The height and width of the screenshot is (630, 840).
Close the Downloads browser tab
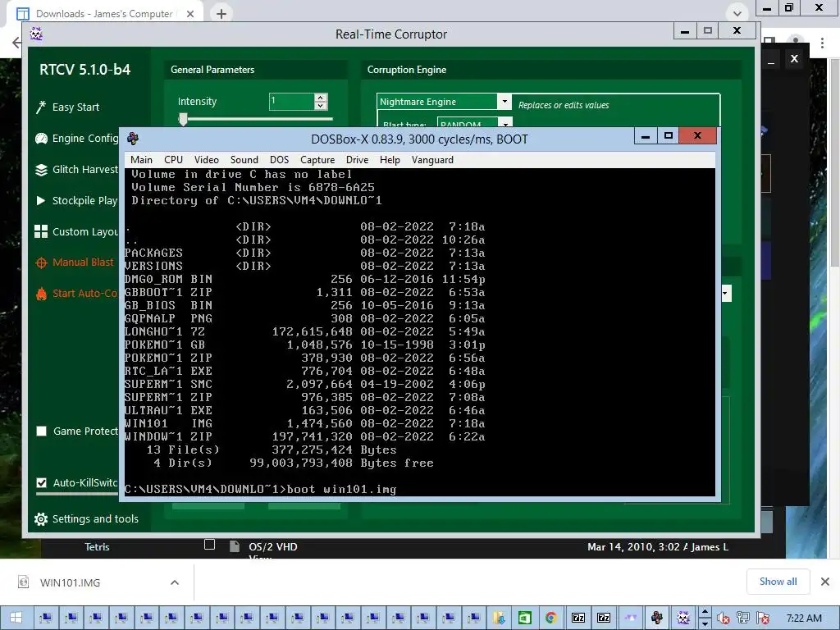click(x=190, y=14)
